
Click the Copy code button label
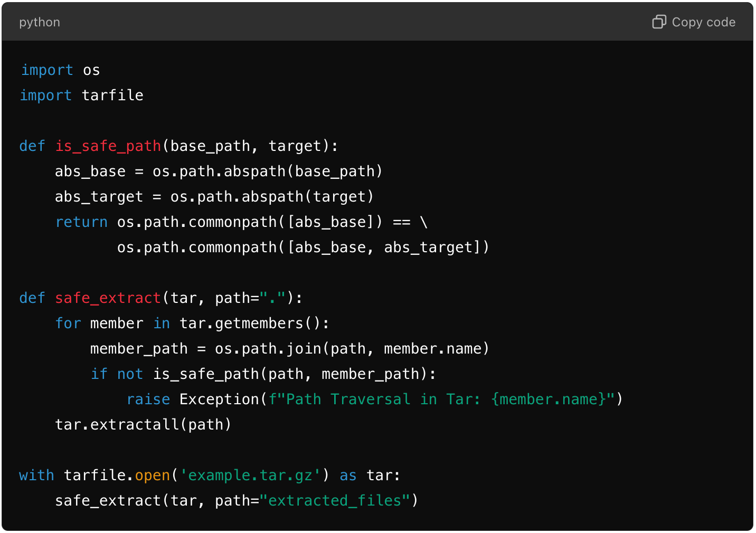click(703, 22)
